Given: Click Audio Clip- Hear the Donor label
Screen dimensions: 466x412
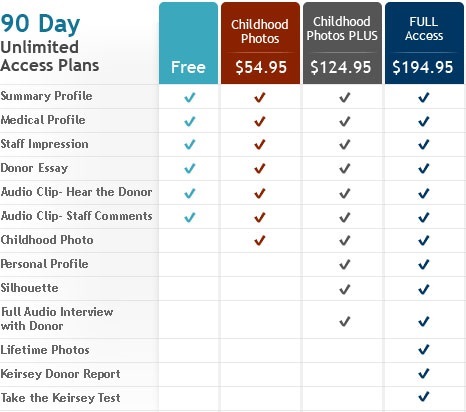Looking at the screenshot, I should click(77, 192).
